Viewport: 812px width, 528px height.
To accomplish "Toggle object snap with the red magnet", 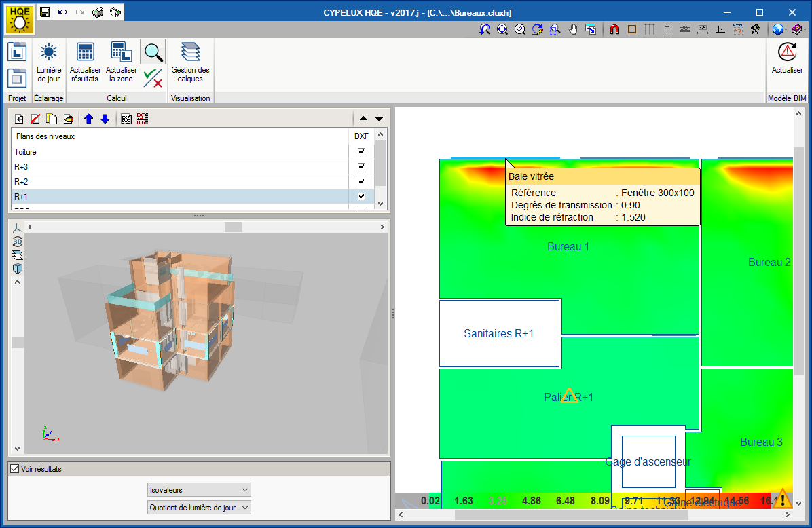I will (614, 29).
